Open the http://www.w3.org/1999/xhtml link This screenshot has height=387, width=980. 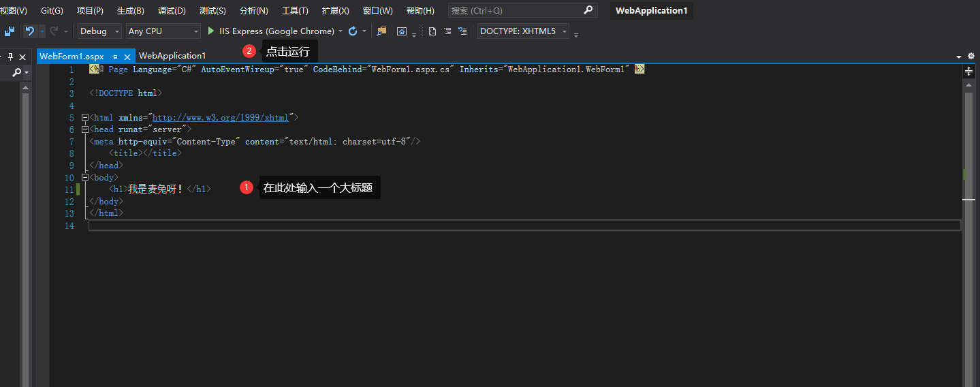(221, 117)
